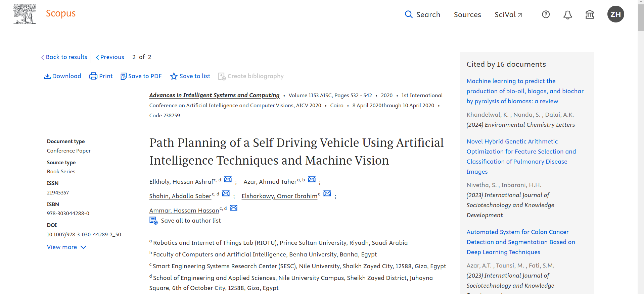This screenshot has width=644, height=294.
Task: Click the Create bibliography button
Action: click(251, 76)
